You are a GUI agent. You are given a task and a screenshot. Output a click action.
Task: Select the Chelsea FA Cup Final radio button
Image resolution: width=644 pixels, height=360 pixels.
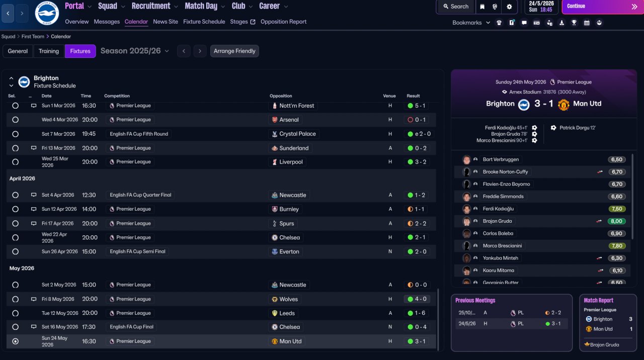tap(15, 327)
